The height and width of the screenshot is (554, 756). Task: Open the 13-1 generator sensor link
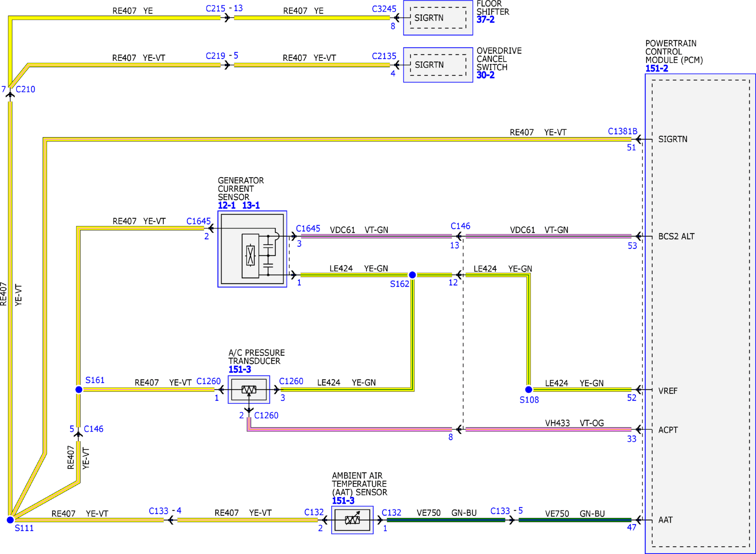251,205
